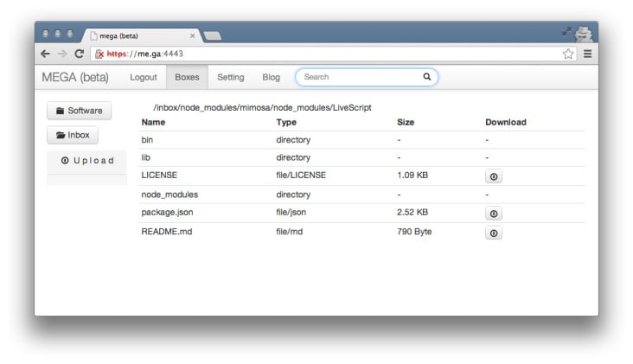Viewport: 633px width, 364px height.
Task: Download the package.json file
Action: click(493, 214)
